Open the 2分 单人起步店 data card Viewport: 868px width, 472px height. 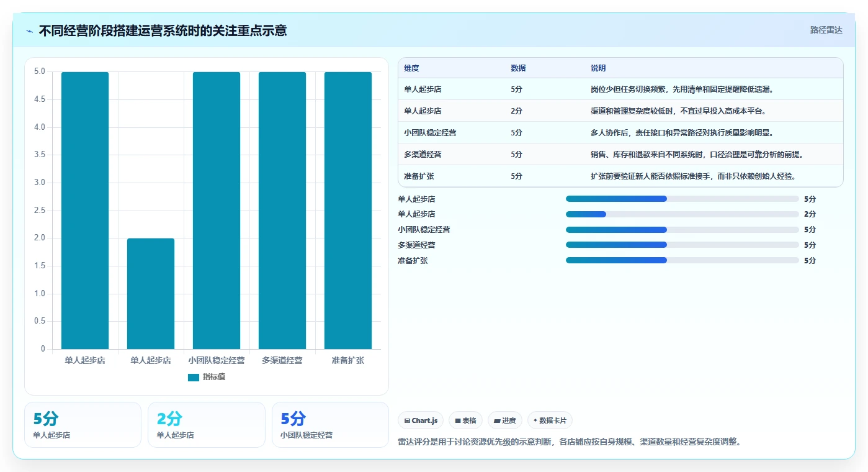tap(207, 425)
